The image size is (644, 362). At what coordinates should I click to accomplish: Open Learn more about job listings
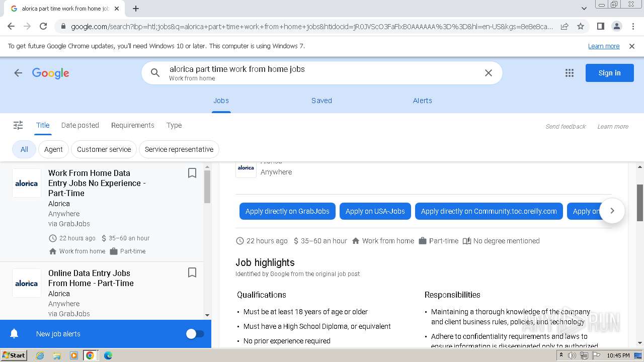(x=613, y=127)
